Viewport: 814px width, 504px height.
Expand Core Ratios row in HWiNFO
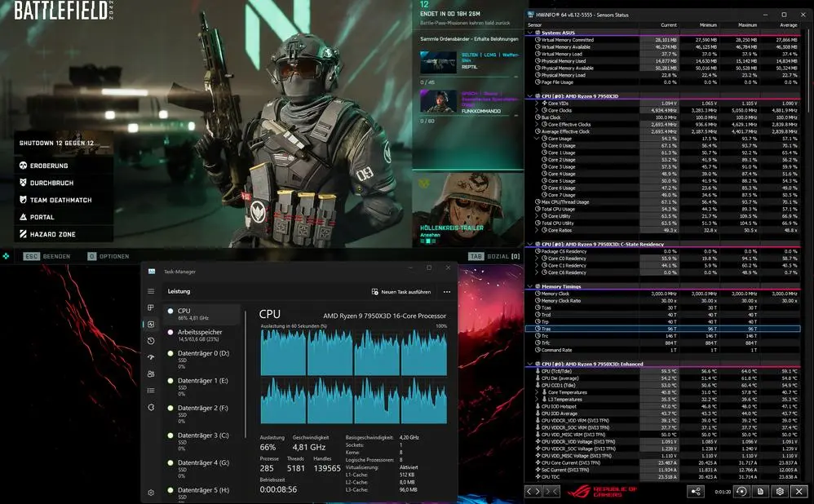538,230
